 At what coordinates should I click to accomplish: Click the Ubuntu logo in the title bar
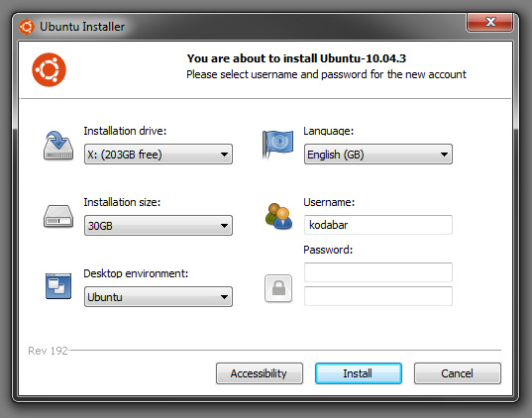pos(27,27)
